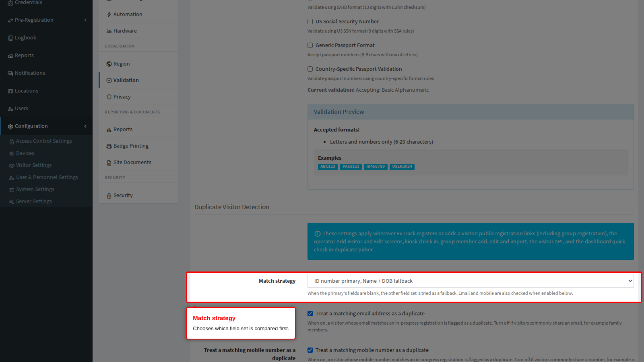Click the Validation Preview panel header
The width and height of the screenshot is (644, 362).
471,112
